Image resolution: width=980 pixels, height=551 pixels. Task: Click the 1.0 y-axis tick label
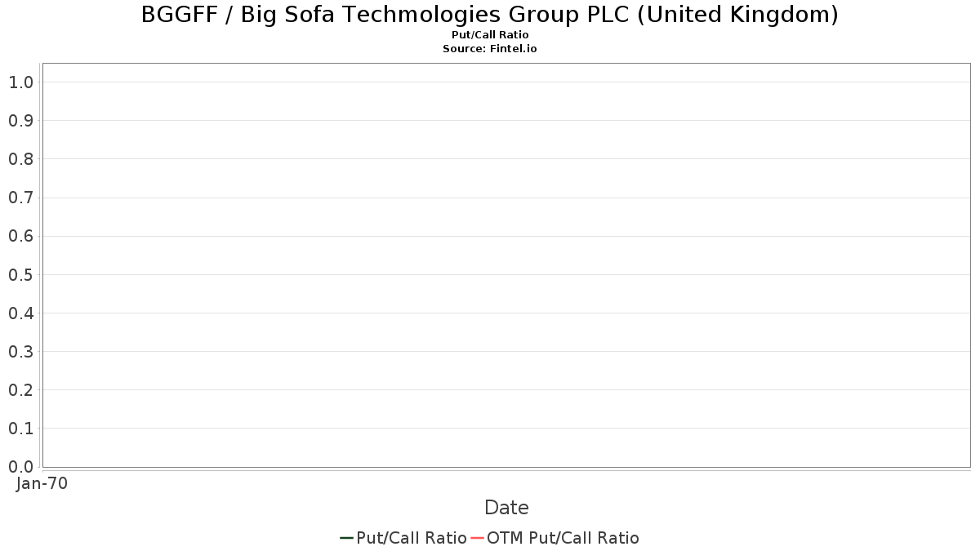(x=20, y=82)
